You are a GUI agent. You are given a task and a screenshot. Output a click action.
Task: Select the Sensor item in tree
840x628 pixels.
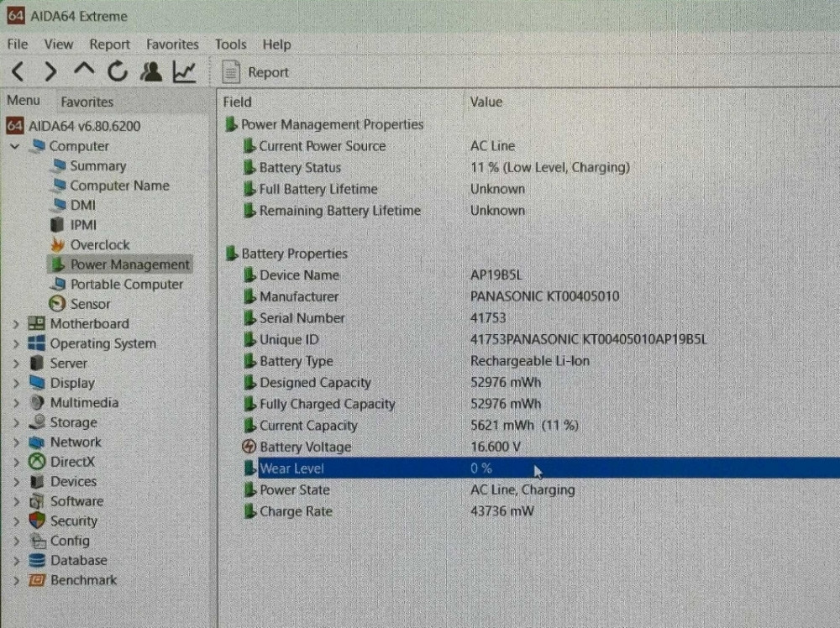(x=90, y=304)
